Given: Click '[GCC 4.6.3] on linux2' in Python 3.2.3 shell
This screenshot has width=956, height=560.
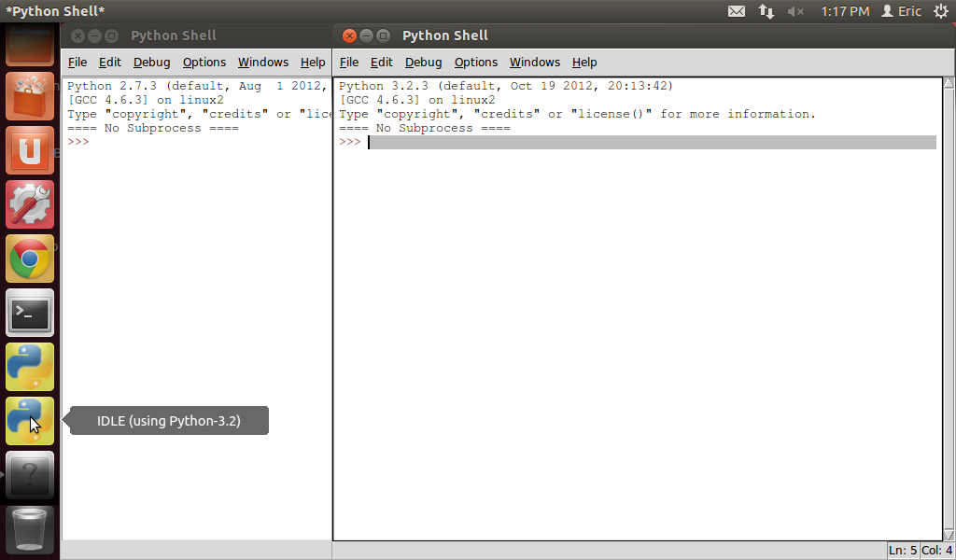Looking at the screenshot, I should 417,100.
